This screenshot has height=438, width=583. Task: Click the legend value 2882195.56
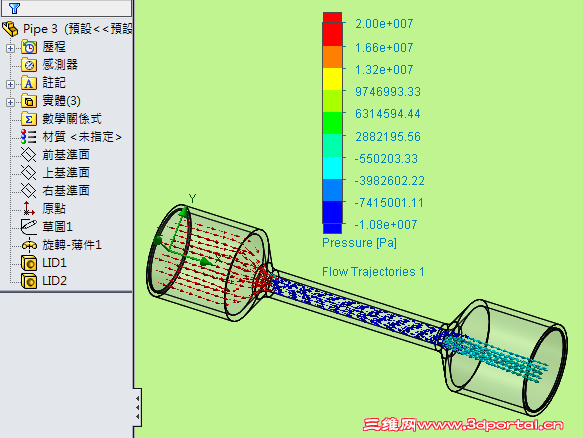(388, 137)
